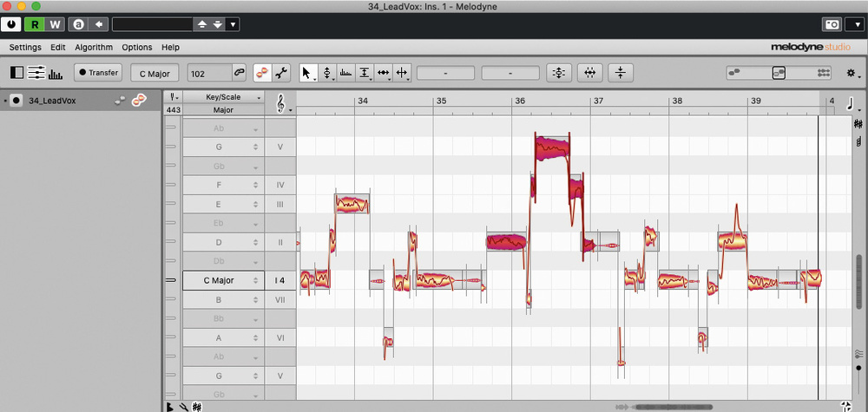Click bar 38 in the time ruler
This screenshot has height=412, width=868.
[677, 101]
